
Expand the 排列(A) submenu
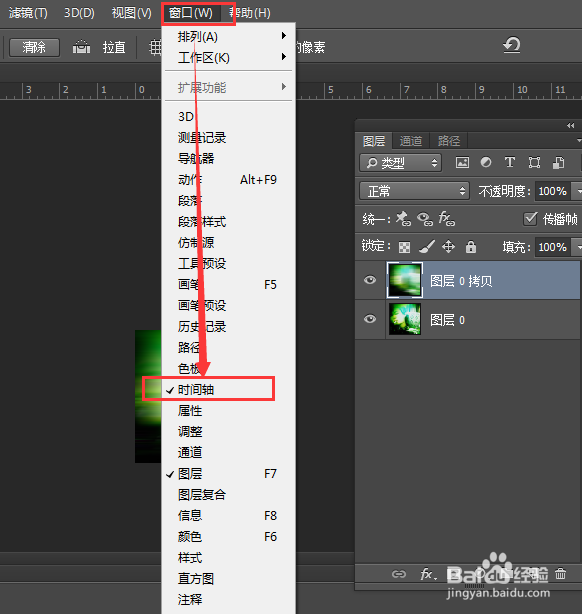point(228,37)
